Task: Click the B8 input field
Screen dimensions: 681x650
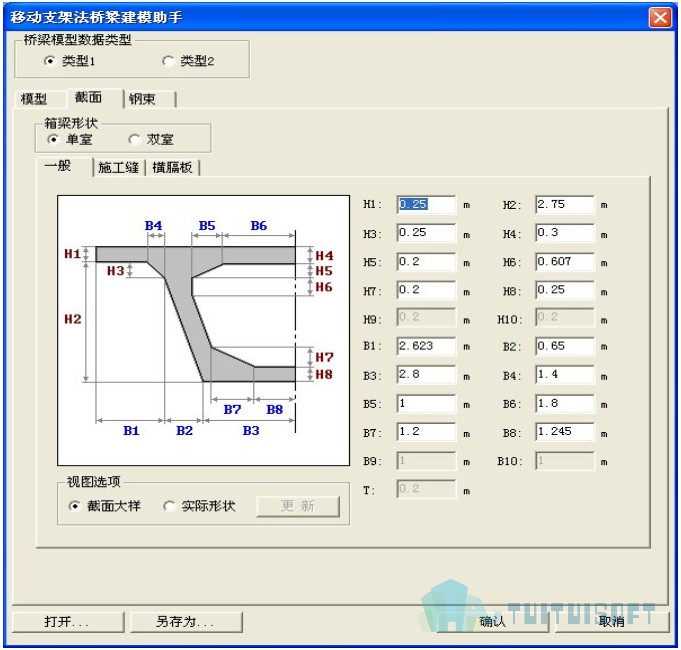Action: [x=565, y=432]
